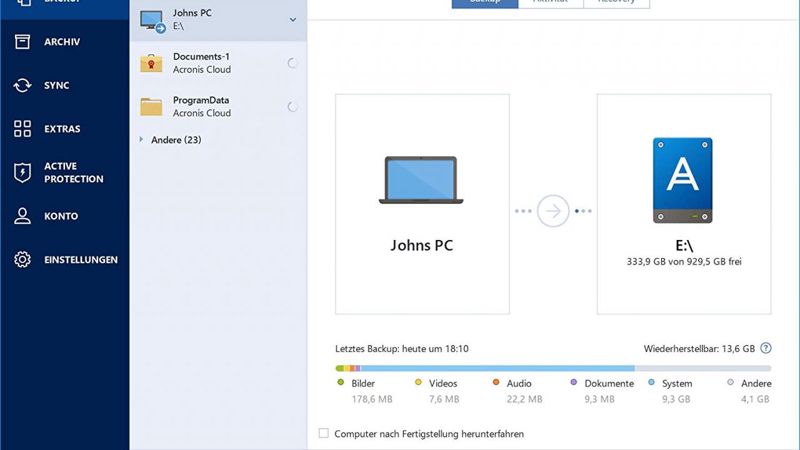
Task: Select ARCHIV in the sidebar
Action: [64, 42]
